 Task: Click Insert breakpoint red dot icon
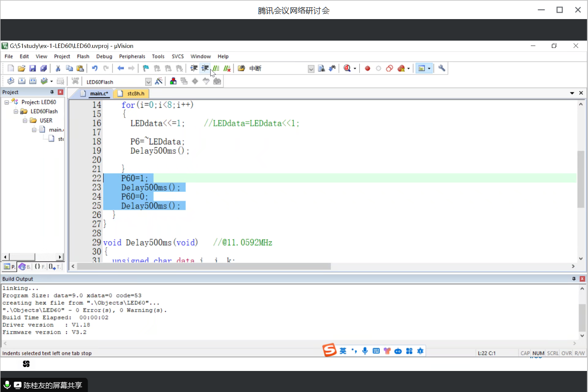(x=368, y=69)
